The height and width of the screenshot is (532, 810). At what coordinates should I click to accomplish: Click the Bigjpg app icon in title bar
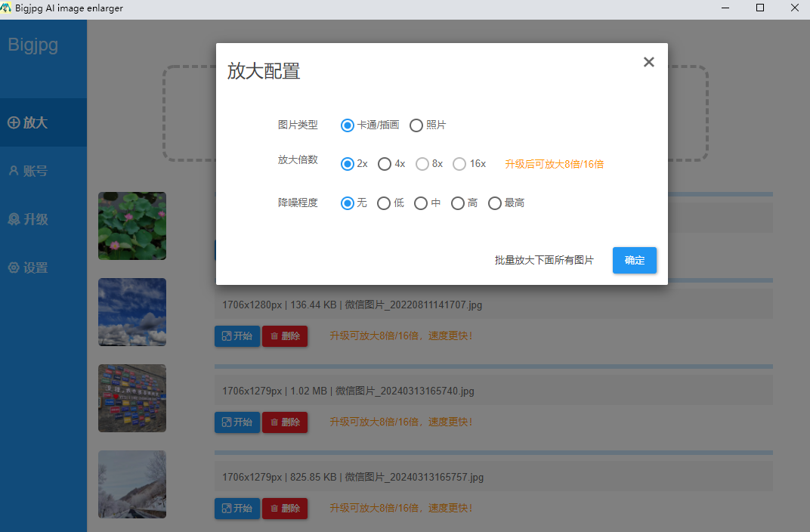pos(6,8)
